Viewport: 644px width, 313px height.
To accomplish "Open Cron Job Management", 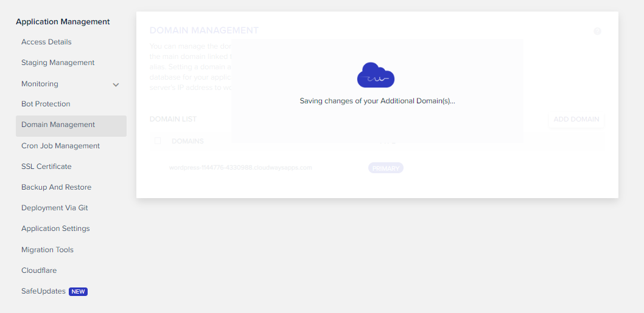I will click(x=60, y=146).
